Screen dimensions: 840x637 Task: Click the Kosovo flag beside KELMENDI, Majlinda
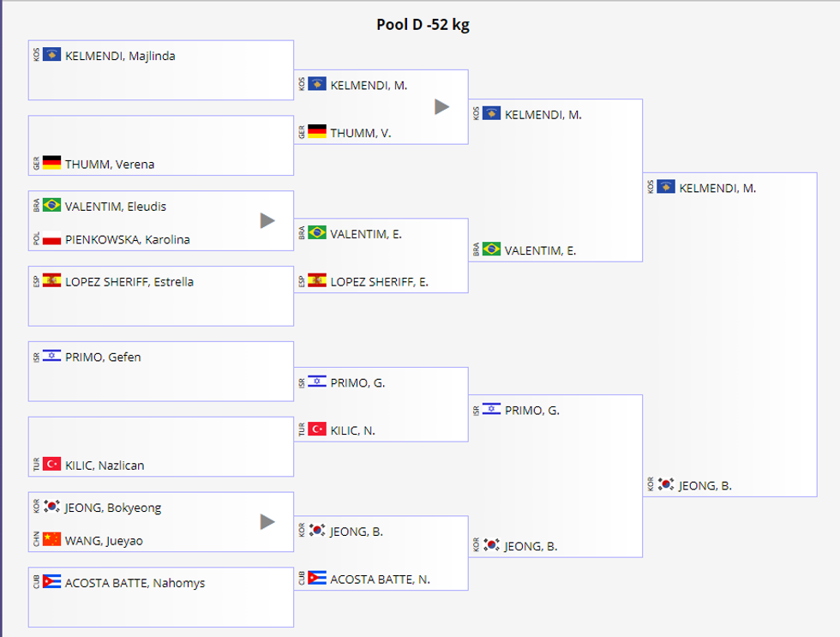pos(51,56)
